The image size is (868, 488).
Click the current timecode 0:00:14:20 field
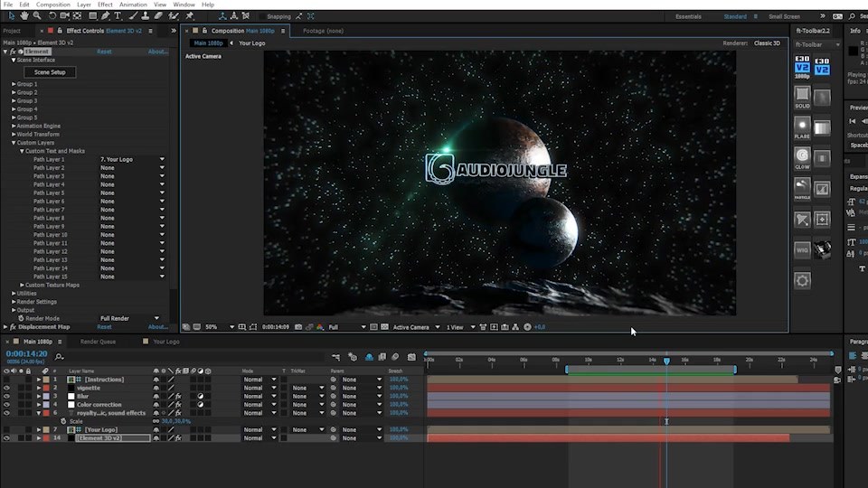(x=26, y=353)
